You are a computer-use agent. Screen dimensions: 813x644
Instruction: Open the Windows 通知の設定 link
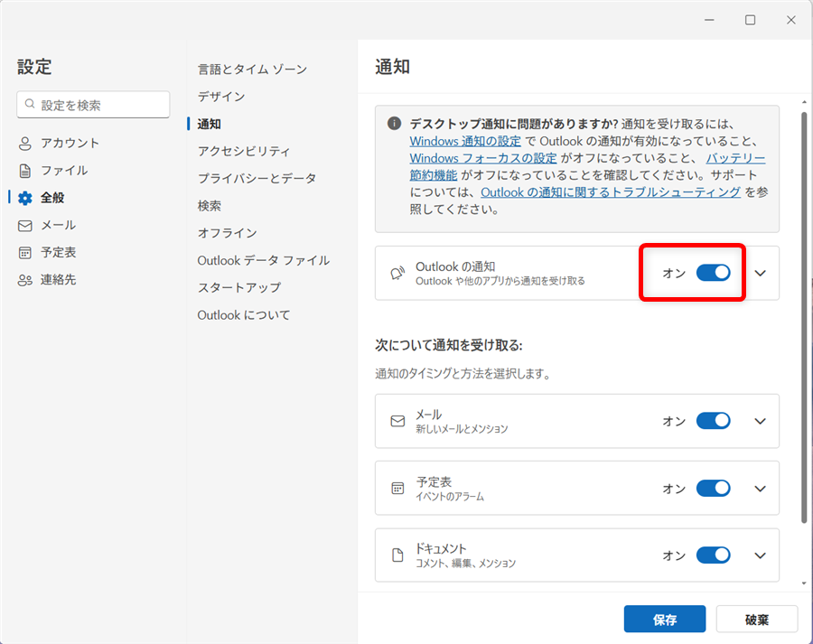[x=464, y=142]
